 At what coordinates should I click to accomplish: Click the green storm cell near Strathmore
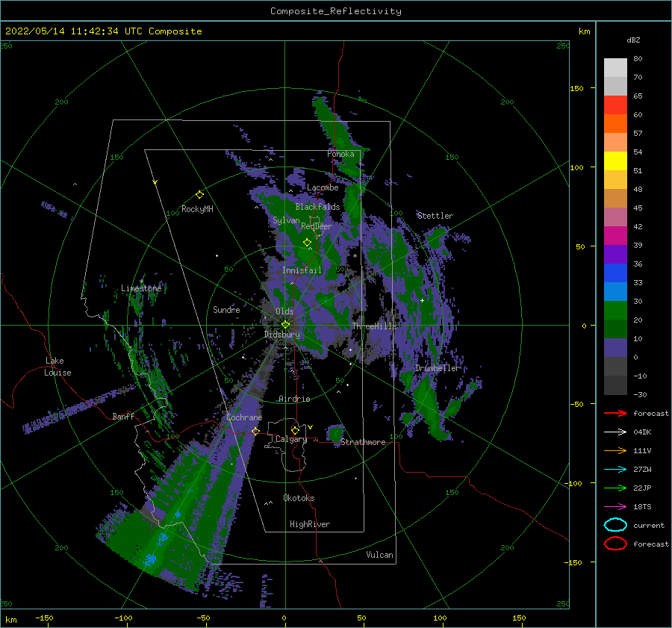click(335, 433)
